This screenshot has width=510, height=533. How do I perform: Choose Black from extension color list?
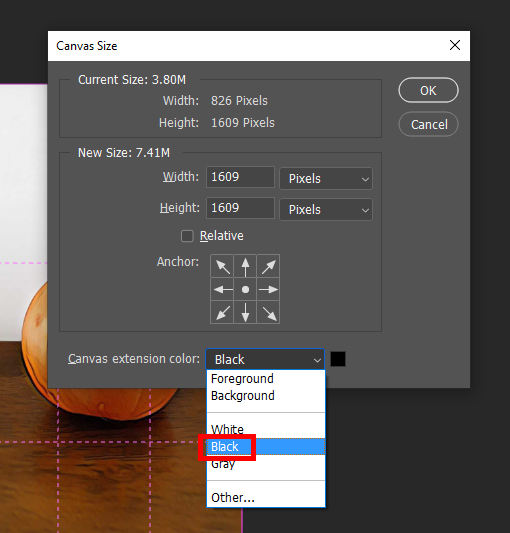pos(266,447)
